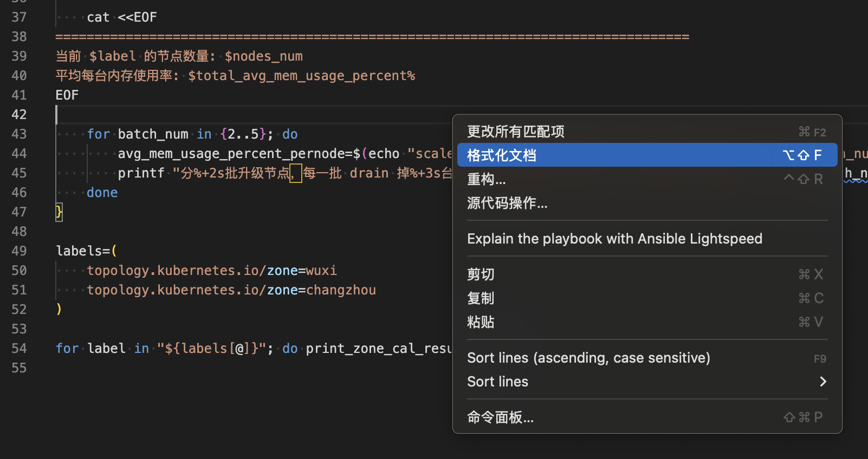
Task: Select 粘贴 from context menu
Action: 647,322
